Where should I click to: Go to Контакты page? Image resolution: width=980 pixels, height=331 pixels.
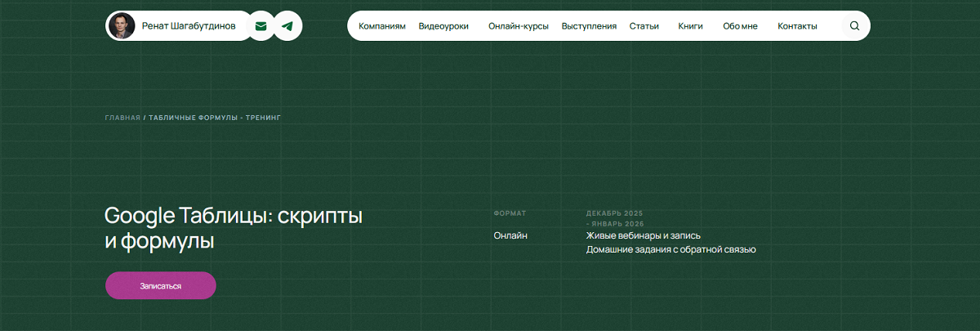(x=797, y=26)
